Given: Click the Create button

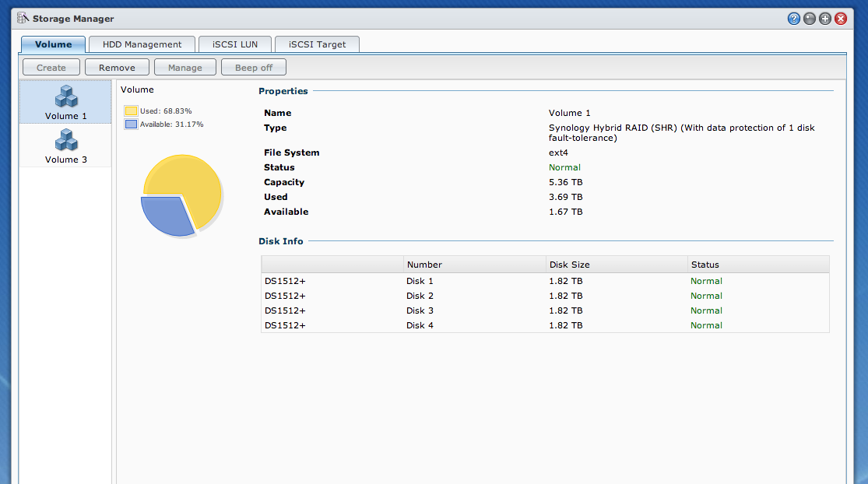Looking at the screenshot, I should 51,68.
